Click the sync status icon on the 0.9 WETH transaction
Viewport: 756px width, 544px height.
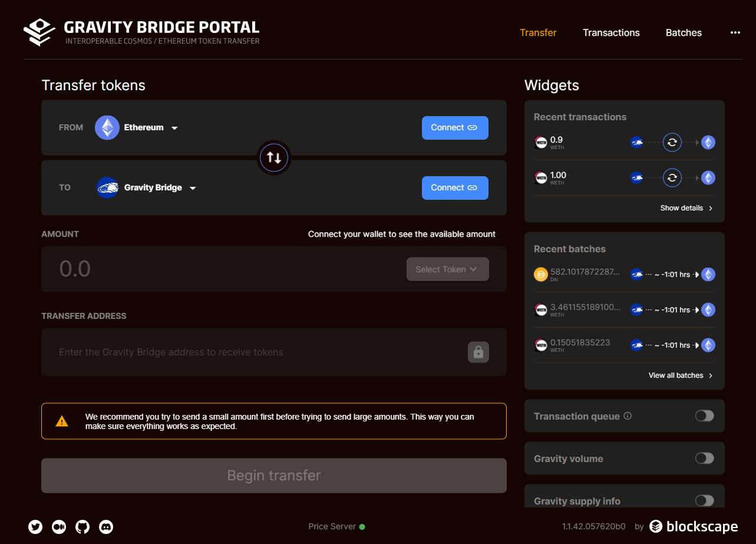672,143
